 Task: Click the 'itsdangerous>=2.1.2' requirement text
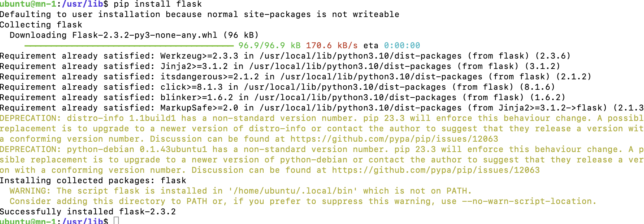209,77
